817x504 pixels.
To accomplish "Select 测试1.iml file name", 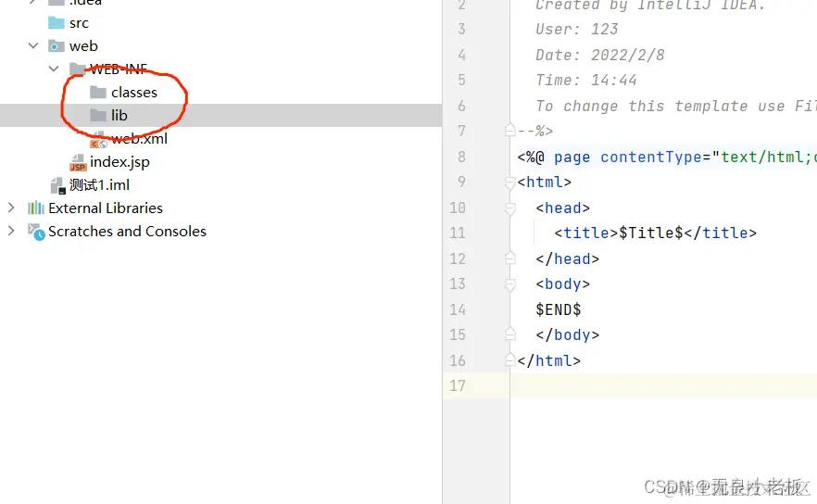I will pyautogui.click(x=99, y=185).
